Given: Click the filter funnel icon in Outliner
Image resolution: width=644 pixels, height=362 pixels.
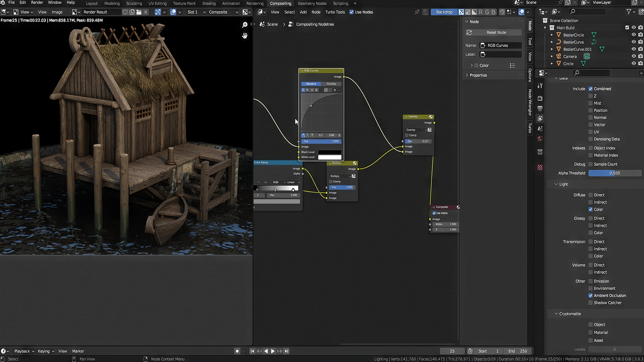Looking at the screenshot, I should pos(629,11).
